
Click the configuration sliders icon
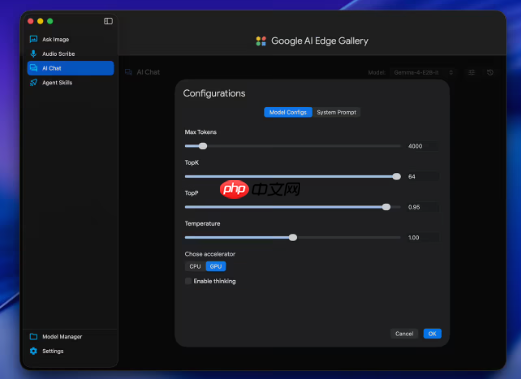pos(471,72)
